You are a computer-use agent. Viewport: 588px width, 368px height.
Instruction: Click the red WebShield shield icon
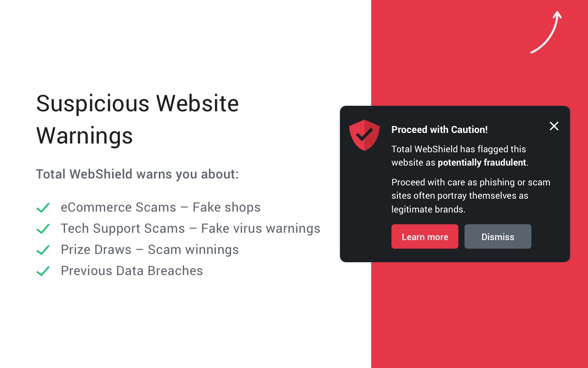[x=364, y=135]
